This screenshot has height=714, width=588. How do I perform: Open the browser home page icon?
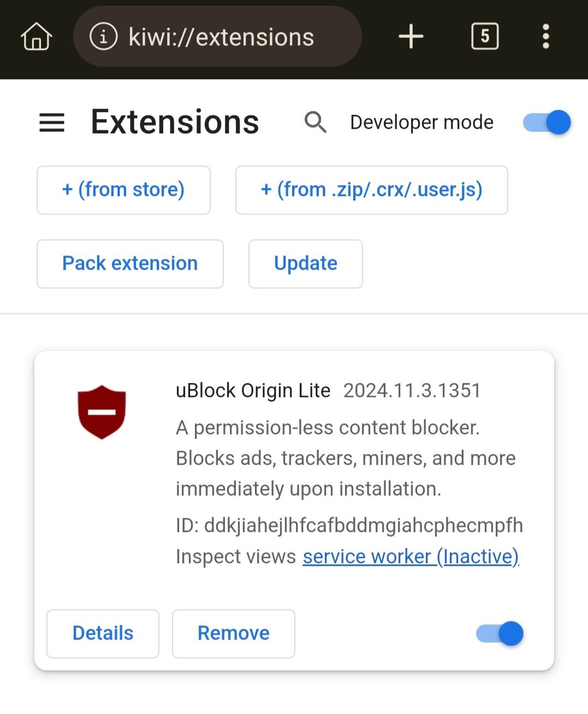(36, 37)
